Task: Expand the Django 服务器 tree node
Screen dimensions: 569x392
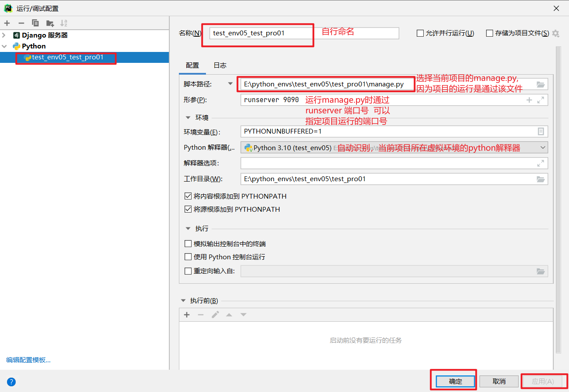Action: point(4,35)
